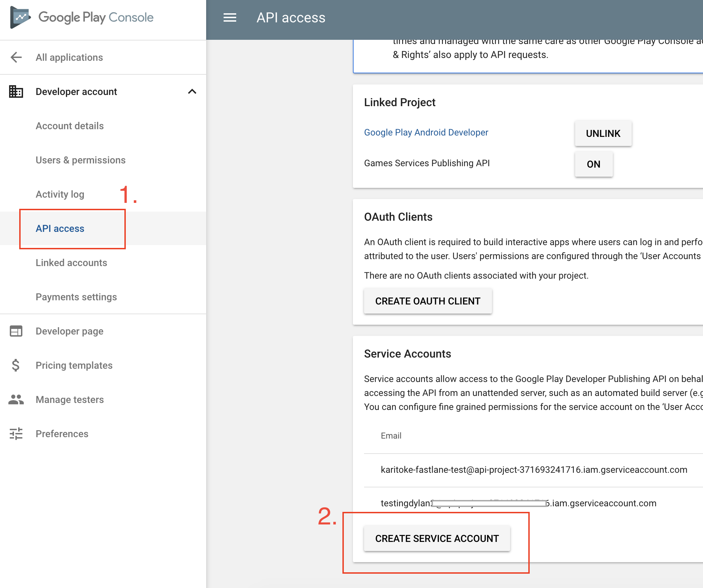Click the UNLINK linked project button
This screenshot has width=703, height=588.
pos(604,133)
